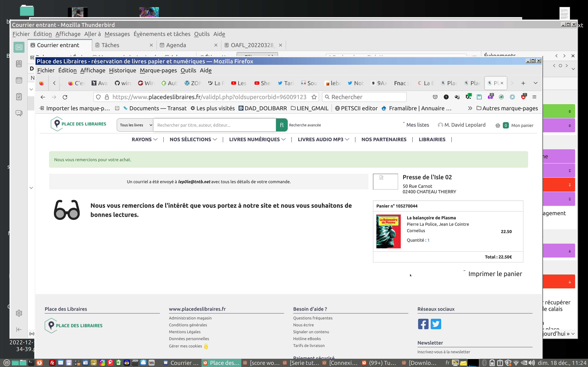The height and width of the screenshot is (367, 588).
Task: List all tabs with the chevron button
Action: pos(535,83)
